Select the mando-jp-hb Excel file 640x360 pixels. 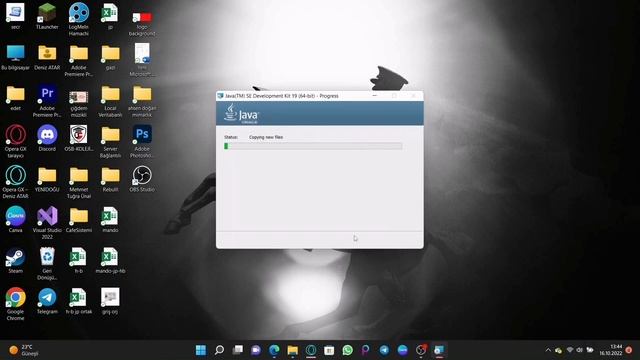pyautogui.click(x=110, y=260)
